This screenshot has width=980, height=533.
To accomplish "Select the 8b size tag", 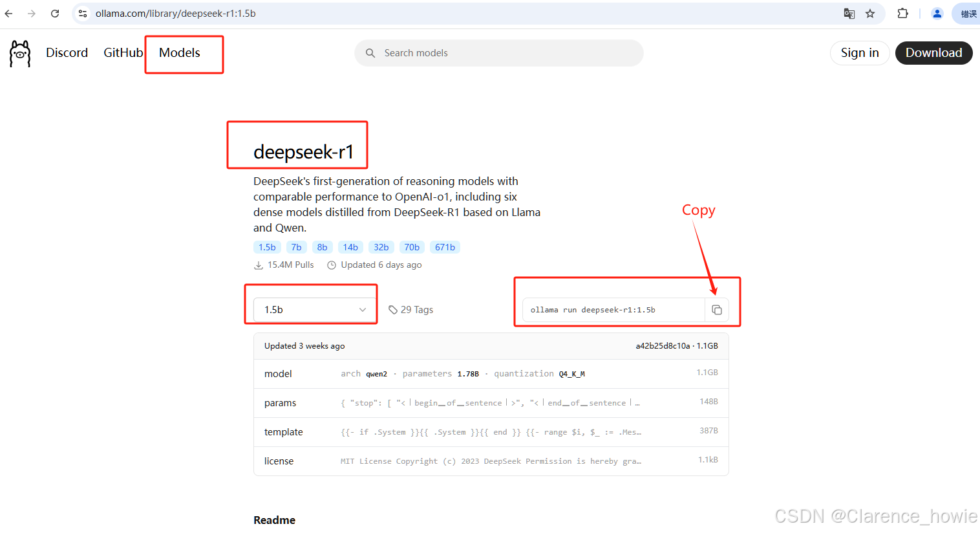I will tap(322, 247).
